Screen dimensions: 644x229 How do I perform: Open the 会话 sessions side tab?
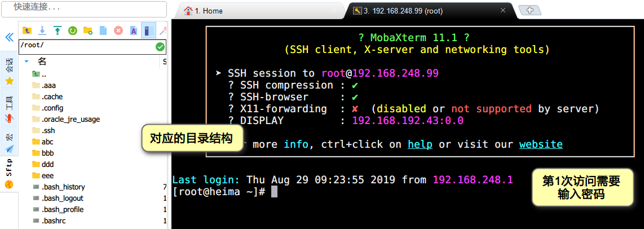(x=10, y=69)
